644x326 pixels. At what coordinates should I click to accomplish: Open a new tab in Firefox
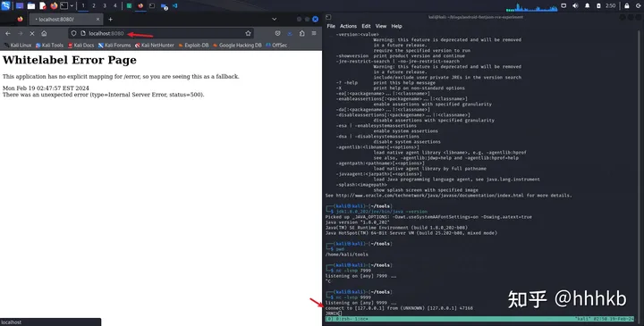click(x=110, y=20)
